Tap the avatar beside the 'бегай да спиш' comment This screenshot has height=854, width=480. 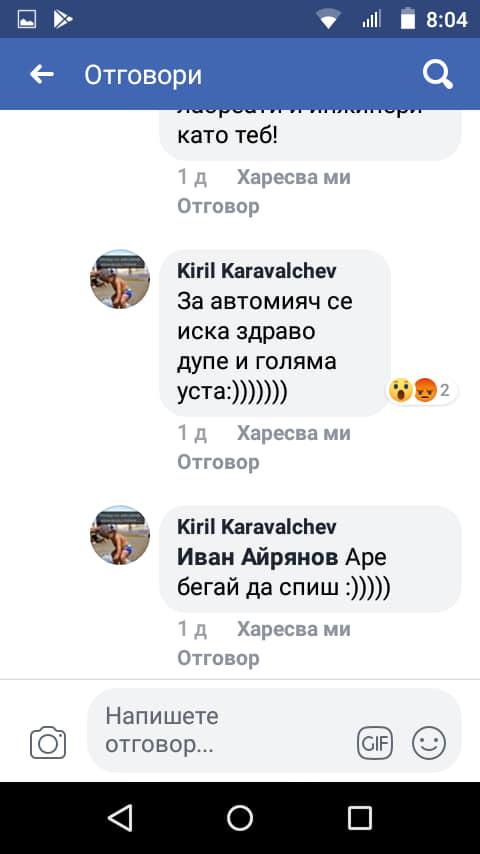coord(120,535)
